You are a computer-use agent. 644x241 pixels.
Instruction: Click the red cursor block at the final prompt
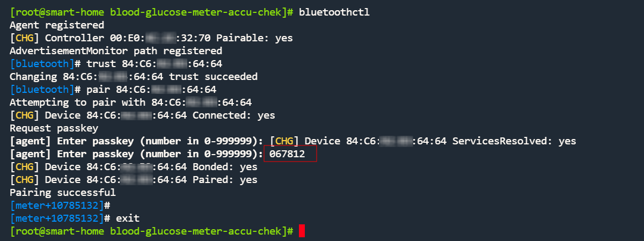tap(302, 231)
